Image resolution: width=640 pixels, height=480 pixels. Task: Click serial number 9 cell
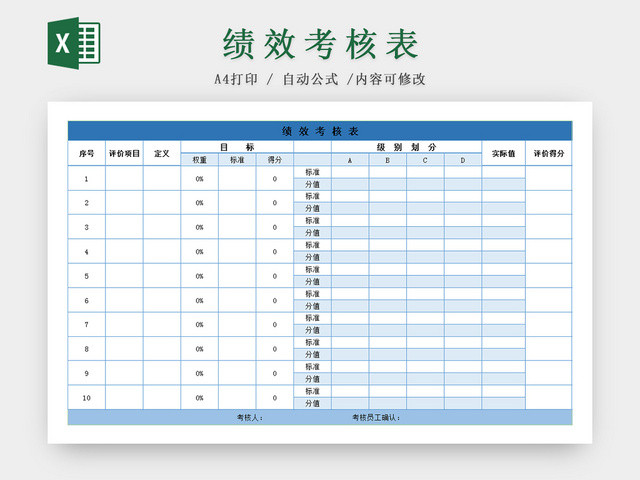click(x=87, y=373)
